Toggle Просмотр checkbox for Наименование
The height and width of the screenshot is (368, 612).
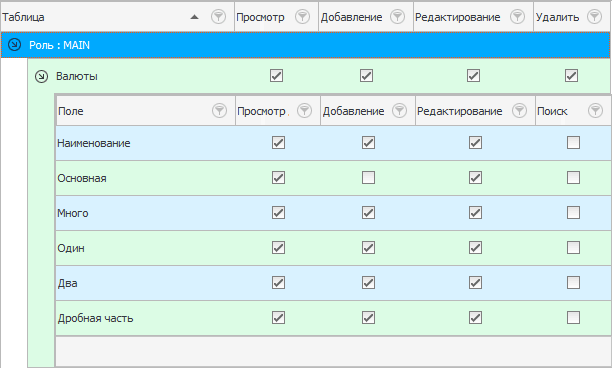click(278, 143)
